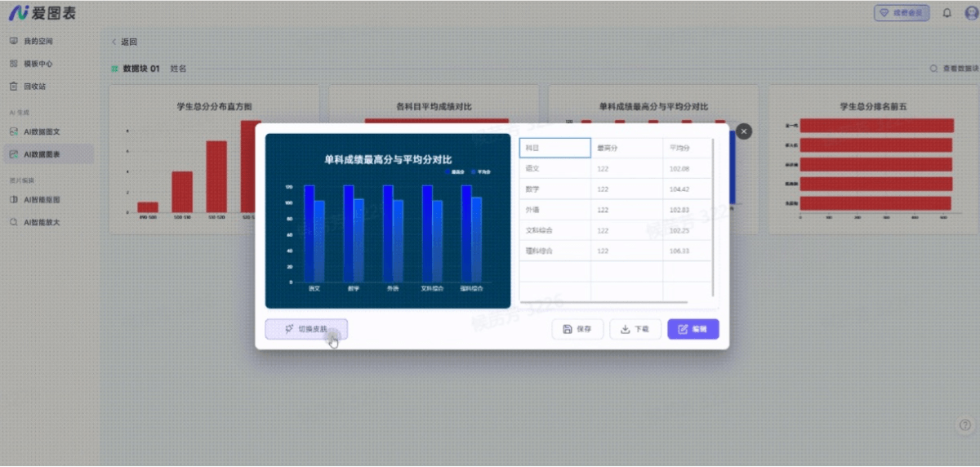The height and width of the screenshot is (467, 980).
Task: Click 查看数据块 search link
Action: [x=953, y=69]
